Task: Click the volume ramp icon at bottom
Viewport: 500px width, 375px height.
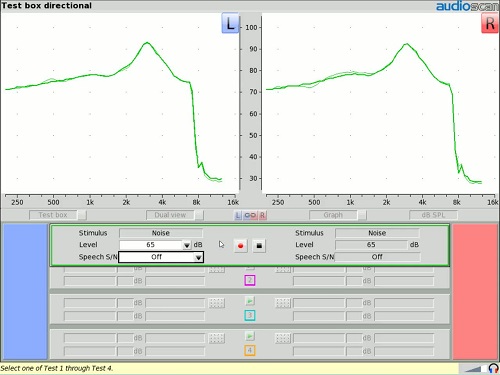Action: point(473,369)
